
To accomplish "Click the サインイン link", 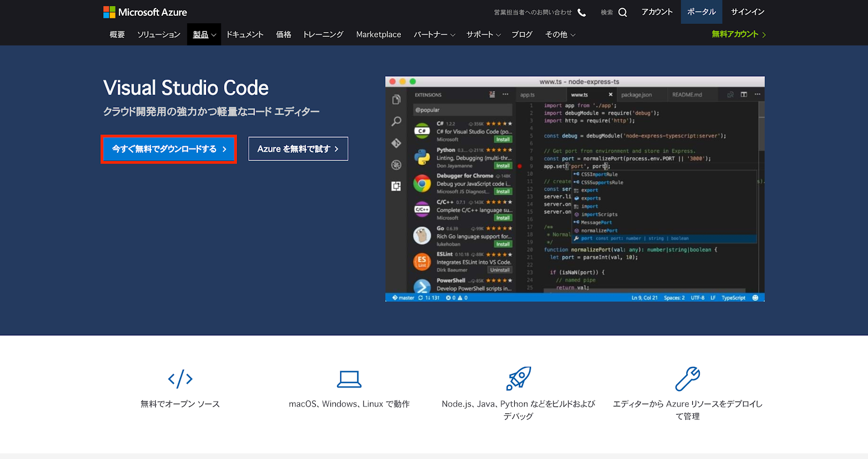I will pos(748,12).
